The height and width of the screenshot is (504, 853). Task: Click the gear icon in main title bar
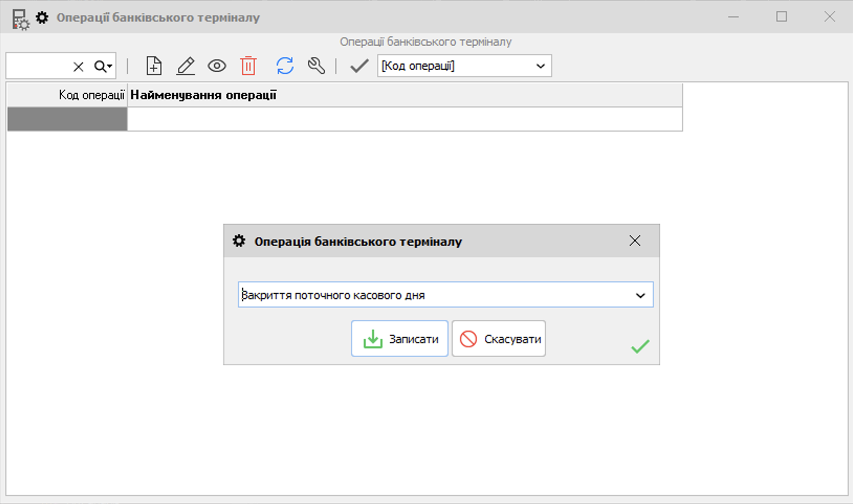tap(42, 18)
